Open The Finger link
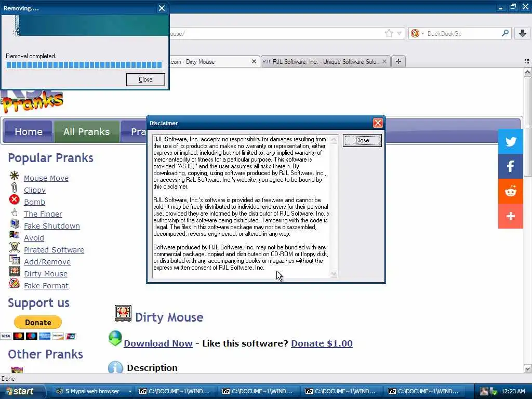 [43, 214]
